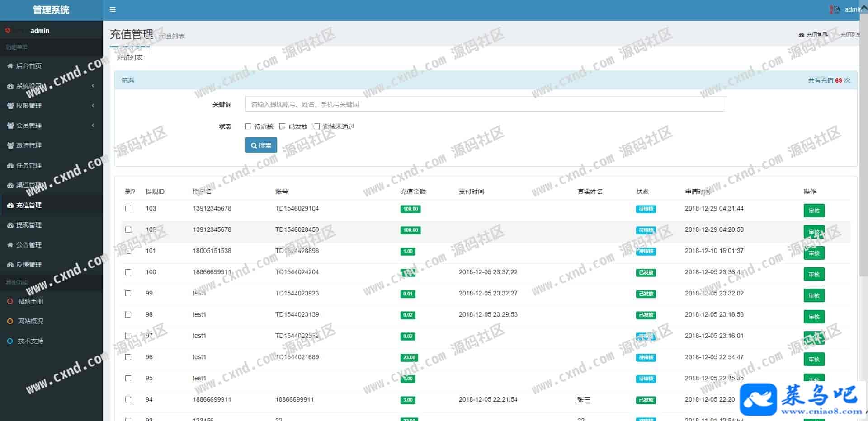Select the checkbox for row ID 103
The width and height of the screenshot is (868, 421).
(x=128, y=209)
